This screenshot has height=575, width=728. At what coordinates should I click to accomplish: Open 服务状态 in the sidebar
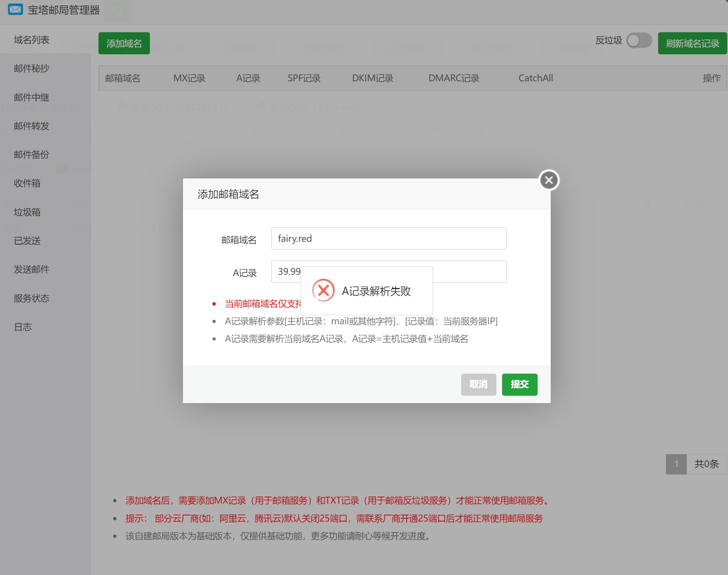click(x=31, y=298)
